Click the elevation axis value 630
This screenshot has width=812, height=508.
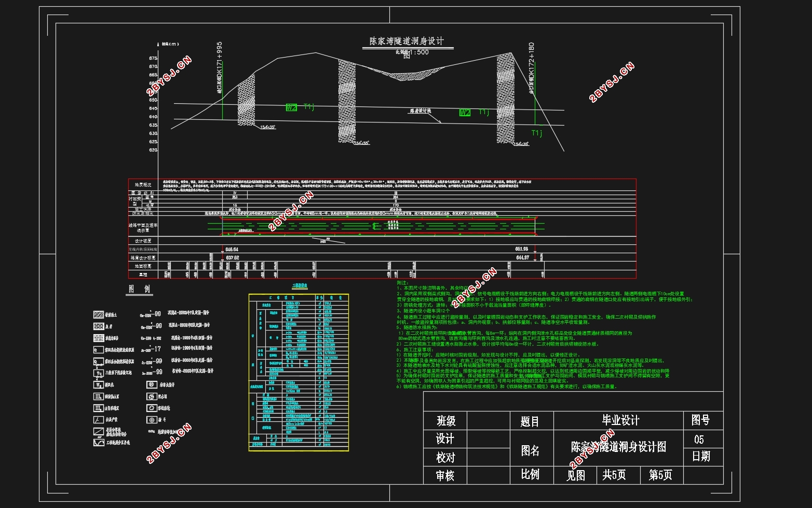pos(153,133)
